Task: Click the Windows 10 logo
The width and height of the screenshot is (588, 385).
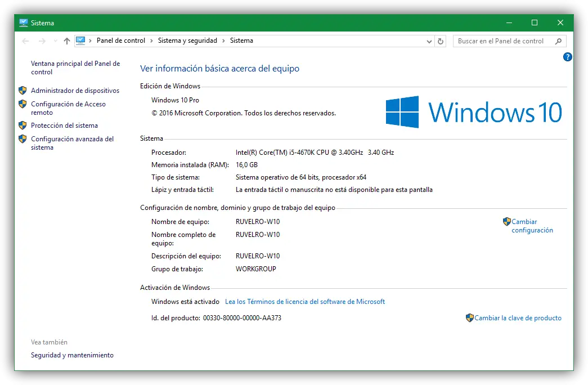Action: (x=474, y=112)
